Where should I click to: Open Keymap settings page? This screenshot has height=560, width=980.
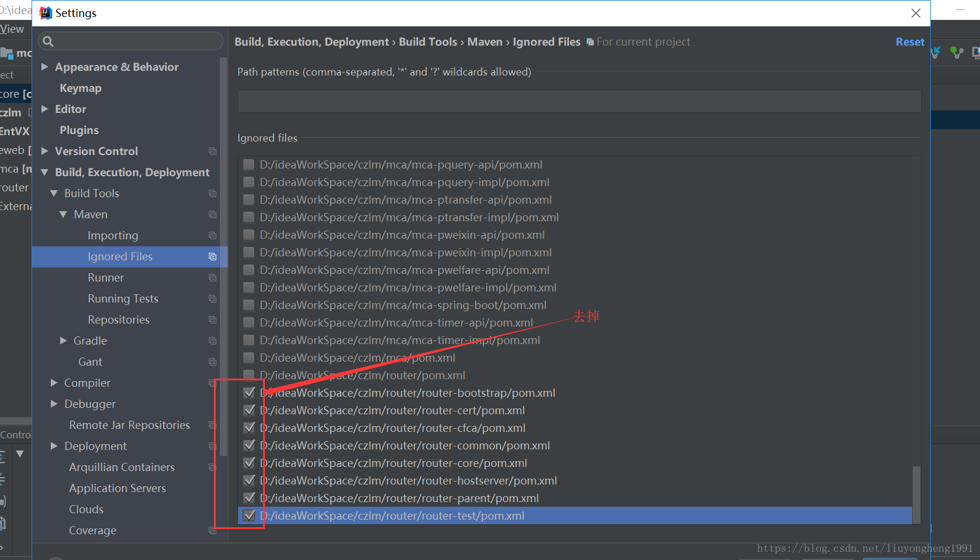(81, 88)
